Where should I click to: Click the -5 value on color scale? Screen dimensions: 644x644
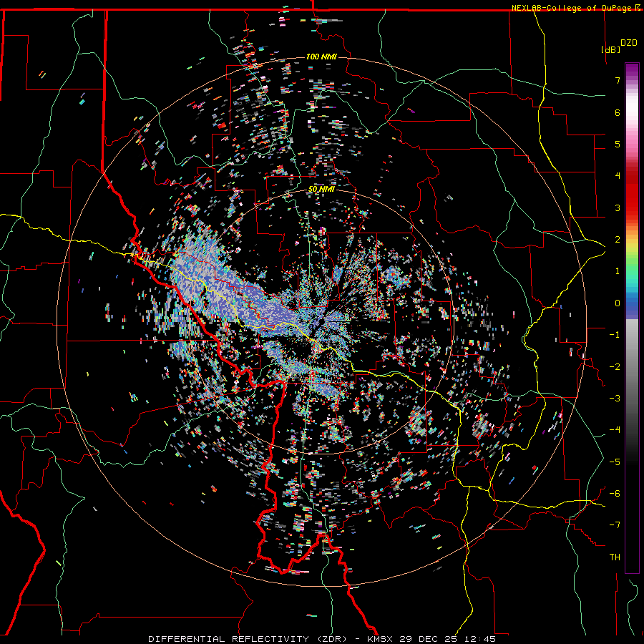(615, 462)
